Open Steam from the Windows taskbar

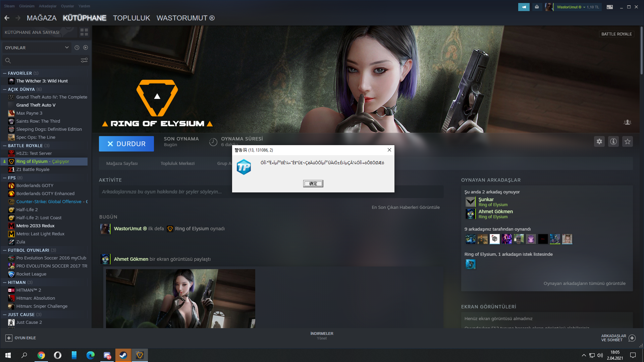point(123,355)
